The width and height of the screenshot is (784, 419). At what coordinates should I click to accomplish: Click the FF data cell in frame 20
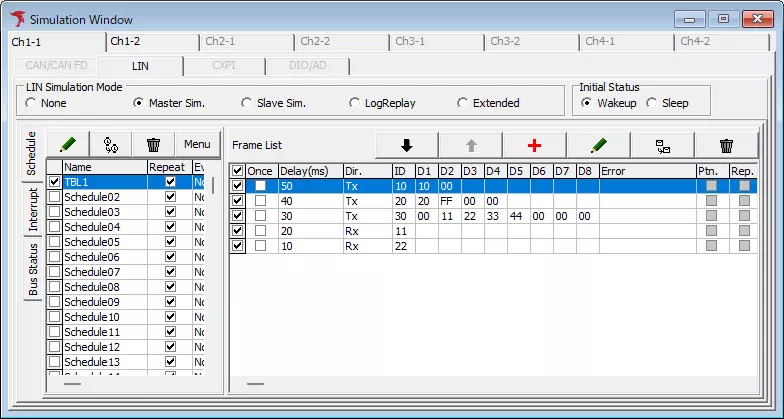tap(450, 201)
